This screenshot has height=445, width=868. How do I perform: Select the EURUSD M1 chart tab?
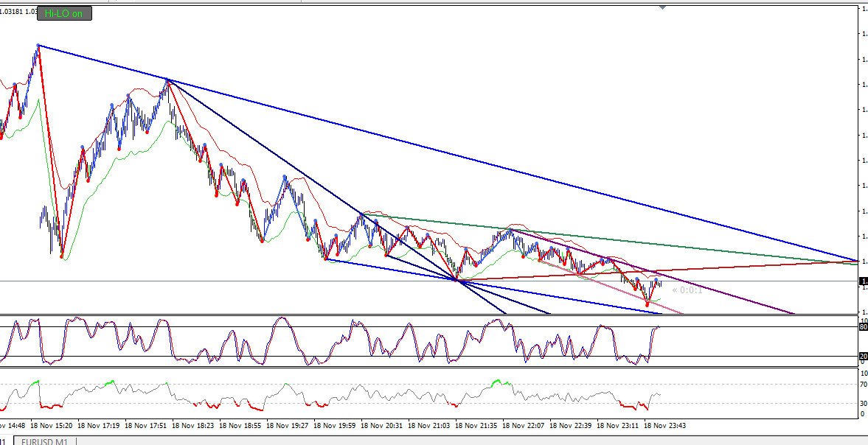46,441
